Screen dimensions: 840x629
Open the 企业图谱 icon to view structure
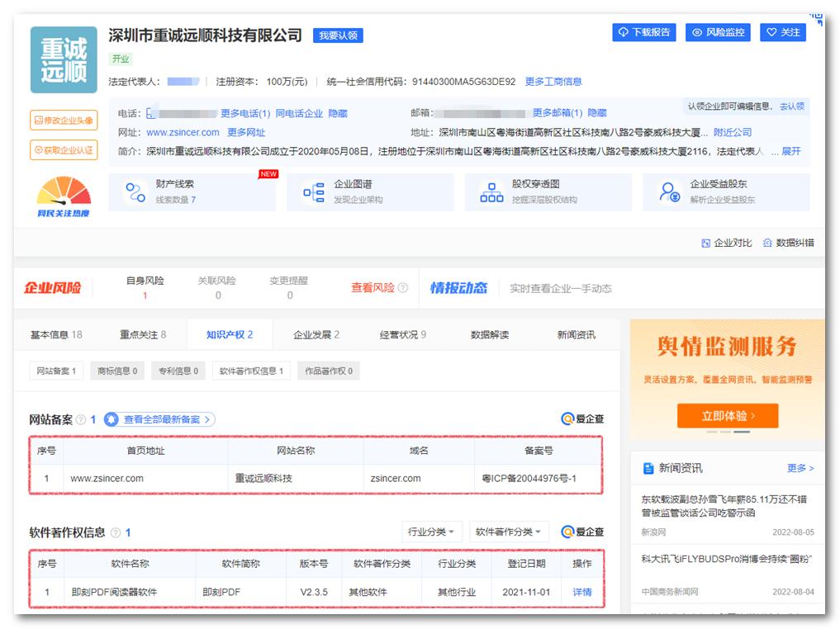click(x=314, y=193)
